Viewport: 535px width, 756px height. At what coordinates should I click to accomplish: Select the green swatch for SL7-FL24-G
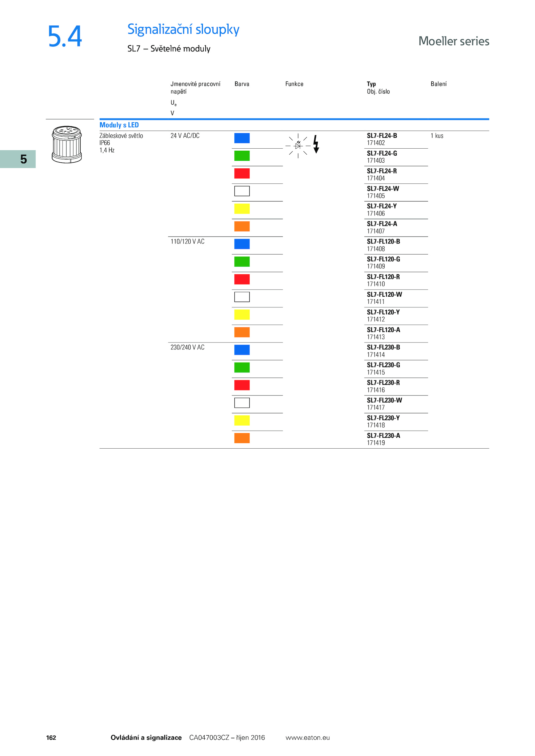[x=242, y=156]
